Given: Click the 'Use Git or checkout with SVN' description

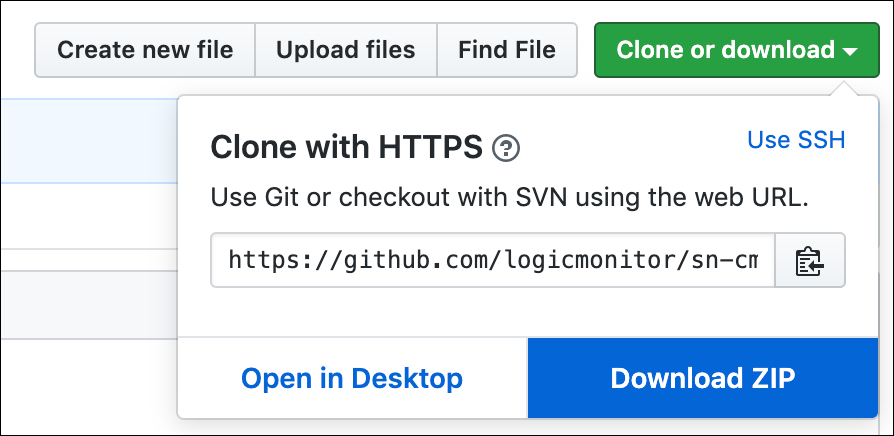Looking at the screenshot, I should (x=510, y=199).
